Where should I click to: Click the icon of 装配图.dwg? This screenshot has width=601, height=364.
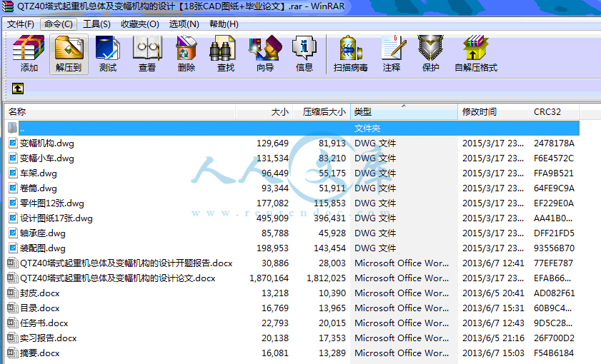pos(13,248)
